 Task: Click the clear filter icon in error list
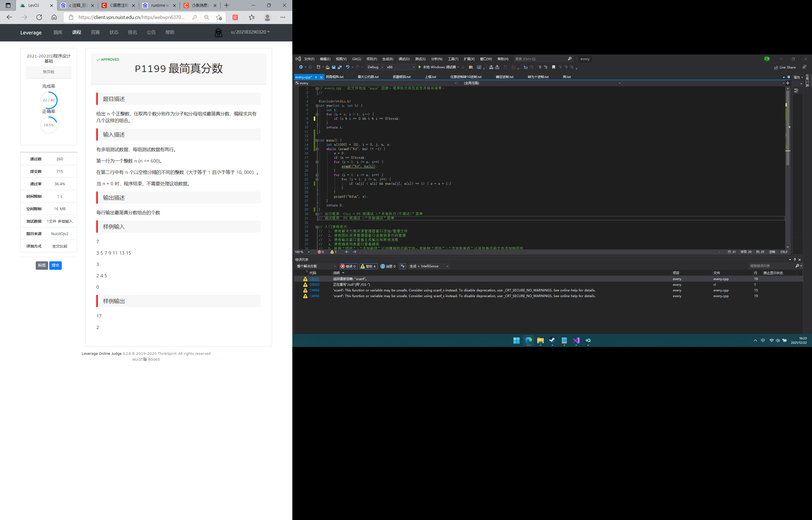pos(402,266)
